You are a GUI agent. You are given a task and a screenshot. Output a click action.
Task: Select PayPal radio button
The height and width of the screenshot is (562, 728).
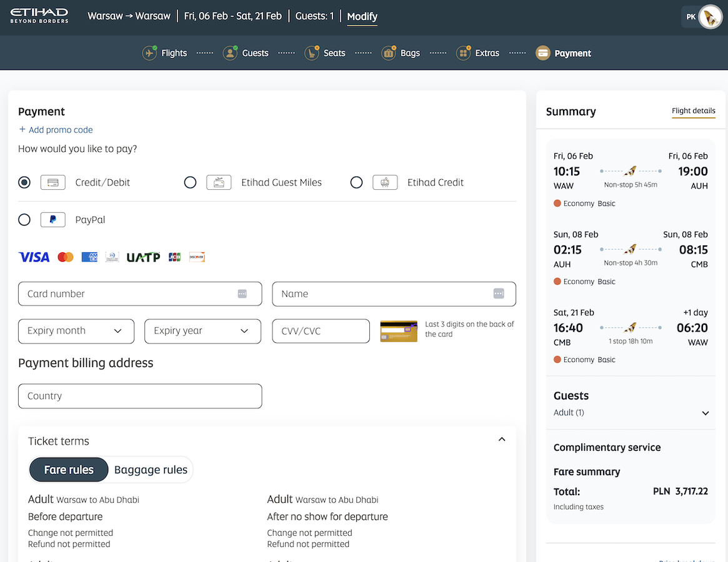pos(24,220)
